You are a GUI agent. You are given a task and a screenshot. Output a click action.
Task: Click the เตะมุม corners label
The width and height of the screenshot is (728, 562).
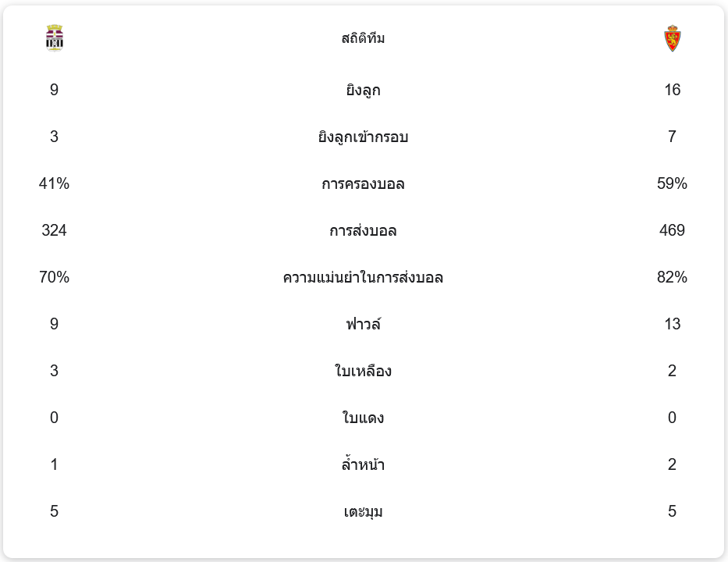click(x=363, y=511)
